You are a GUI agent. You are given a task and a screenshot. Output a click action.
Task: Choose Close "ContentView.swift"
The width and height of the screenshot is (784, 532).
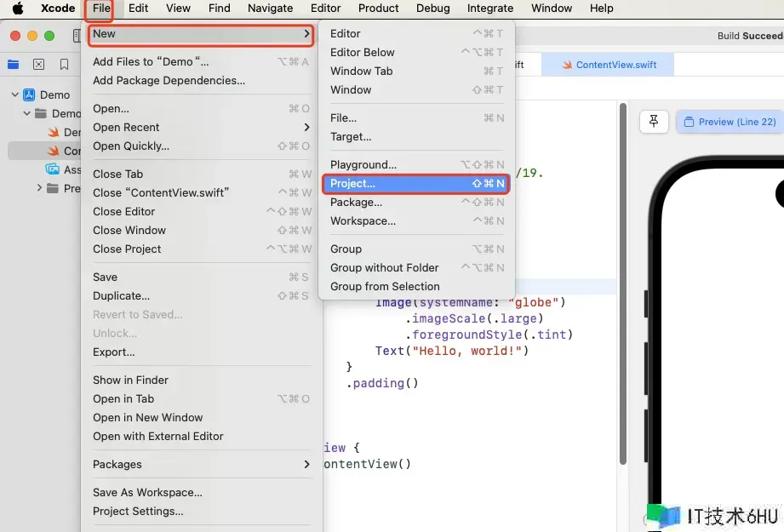tap(201, 193)
